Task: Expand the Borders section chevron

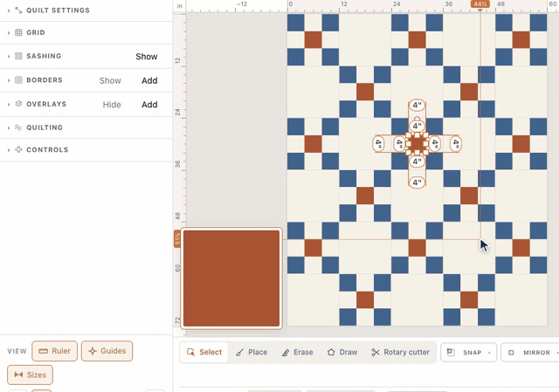Action: [x=9, y=80]
